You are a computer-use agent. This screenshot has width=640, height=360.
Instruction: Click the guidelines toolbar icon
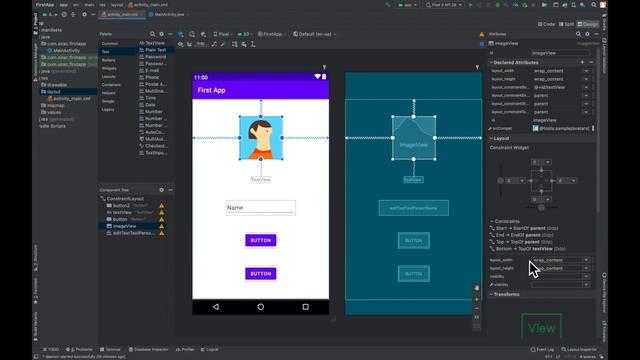click(x=253, y=44)
